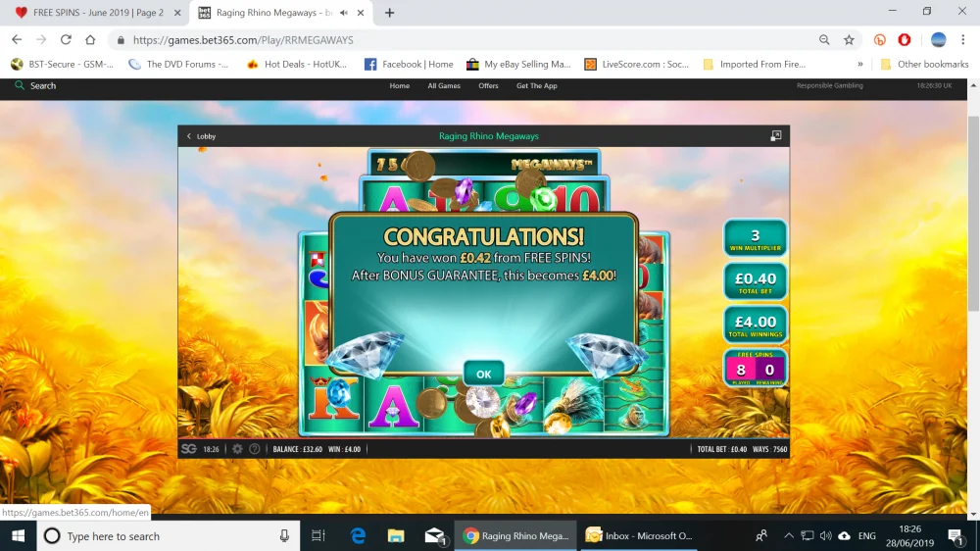Open the red Opera-style extension icon
980x551 pixels.
905,40
